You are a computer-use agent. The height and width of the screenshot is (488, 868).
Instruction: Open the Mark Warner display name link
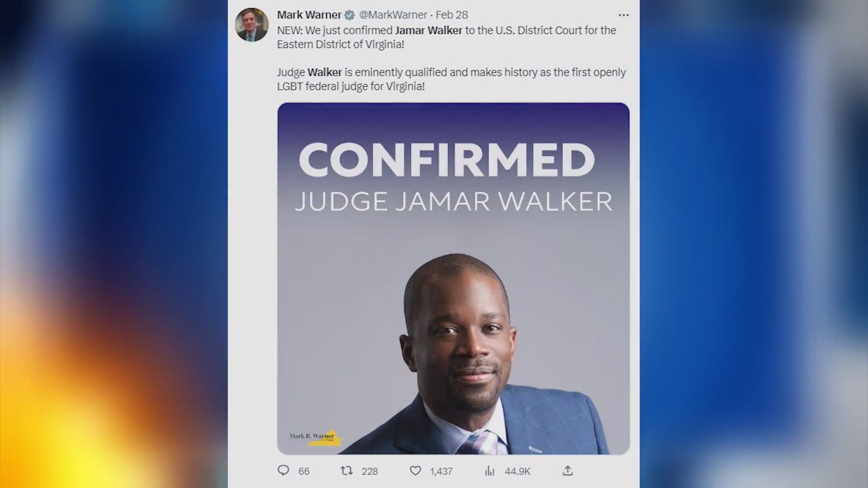309,15
